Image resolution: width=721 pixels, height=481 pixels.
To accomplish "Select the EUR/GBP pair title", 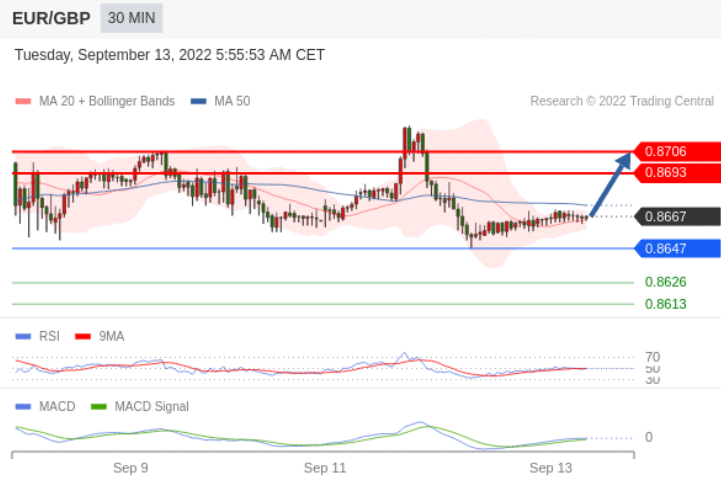I will (x=51, y=18).
